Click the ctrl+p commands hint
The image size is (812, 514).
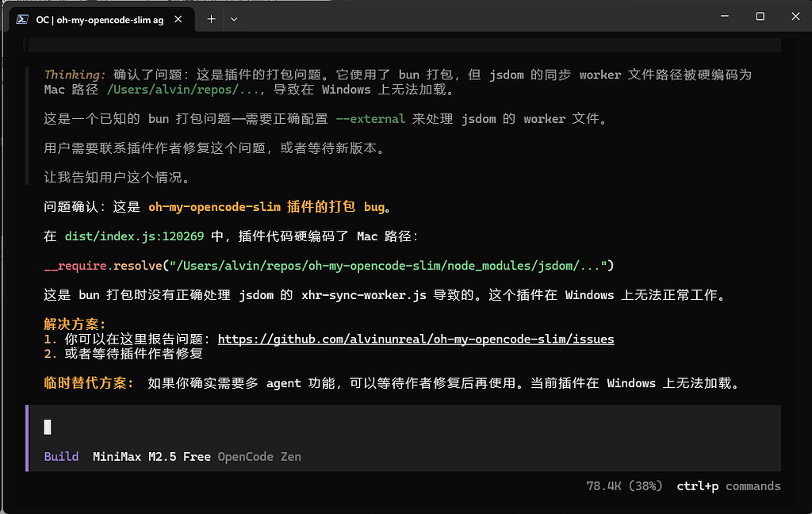(x=728, y=486)
